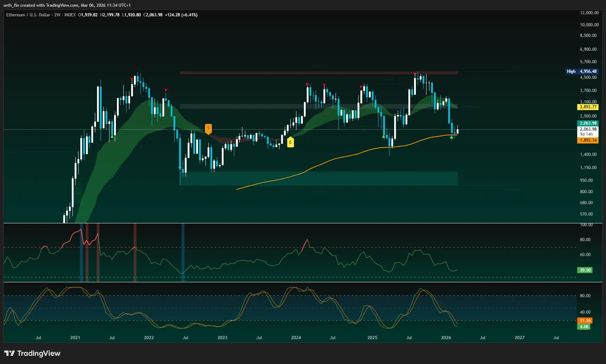Click 6,900.00 on the price axis

point(588,49)
